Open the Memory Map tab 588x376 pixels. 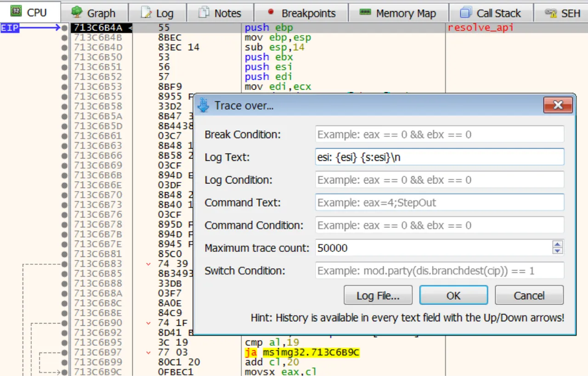[398, 13]
